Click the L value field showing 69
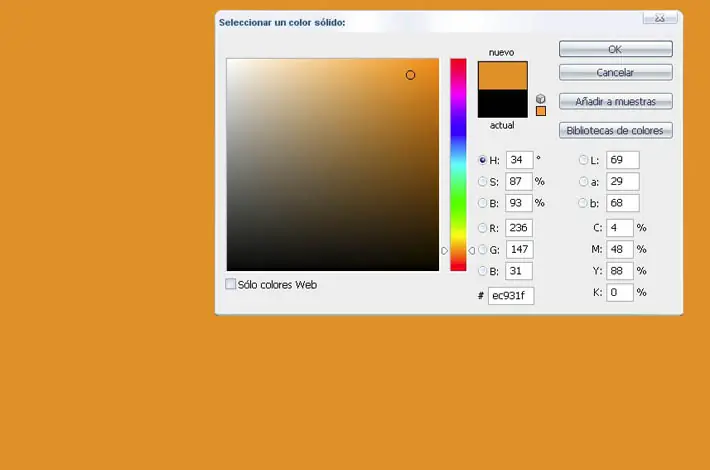710x470 pixels. coord(623,160)
